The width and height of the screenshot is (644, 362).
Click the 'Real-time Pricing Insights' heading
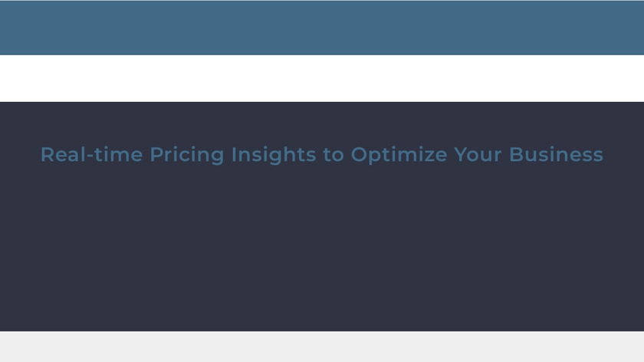pos(322,154)
